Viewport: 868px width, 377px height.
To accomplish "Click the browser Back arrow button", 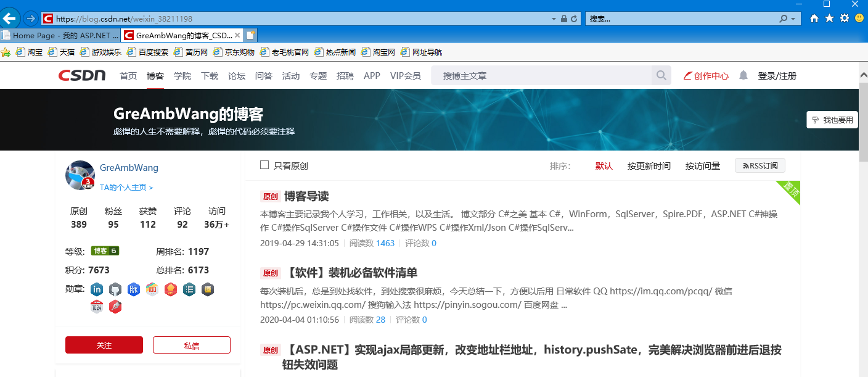I will click(x=10, y=18).
